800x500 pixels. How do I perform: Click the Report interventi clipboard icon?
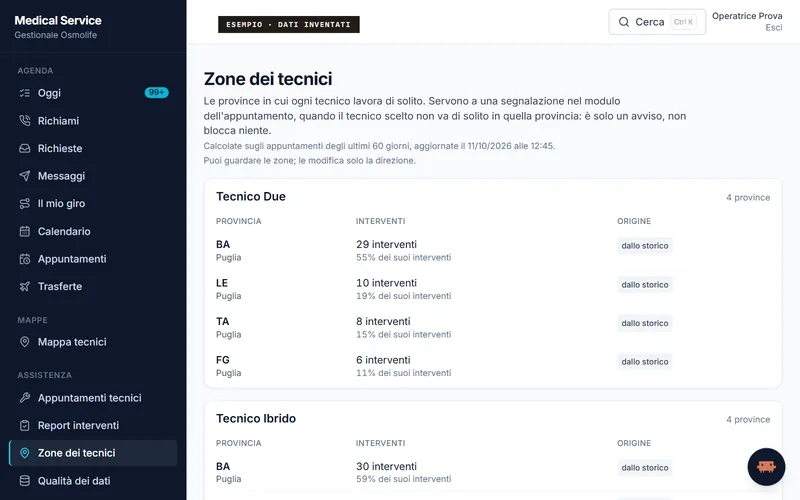click(24, 425)
